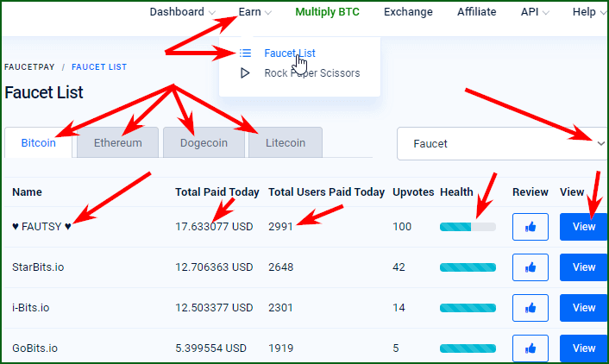Open the Exchange page
Screen dimensions: 609x364
coord(408,12)
